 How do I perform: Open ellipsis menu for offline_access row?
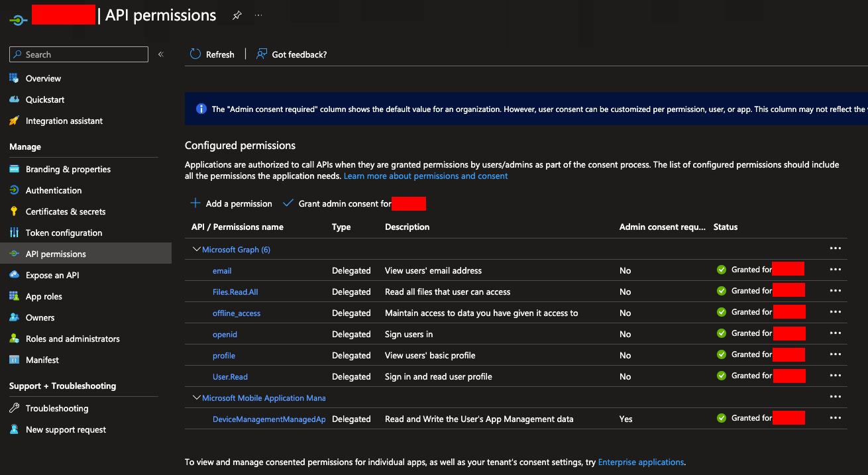pyautogui.click(x=836, y=312)
